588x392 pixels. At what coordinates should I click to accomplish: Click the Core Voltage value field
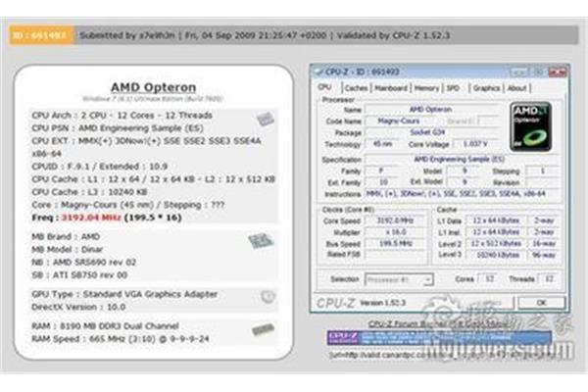tap(475, 144)
